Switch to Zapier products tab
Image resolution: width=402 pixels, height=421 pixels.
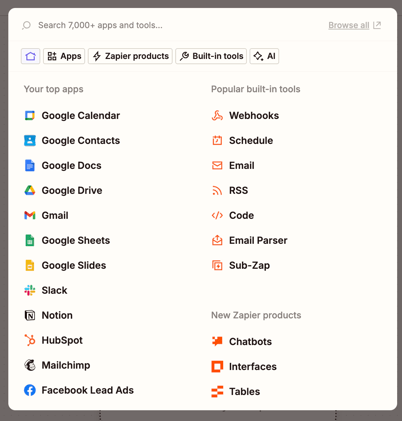130,56
